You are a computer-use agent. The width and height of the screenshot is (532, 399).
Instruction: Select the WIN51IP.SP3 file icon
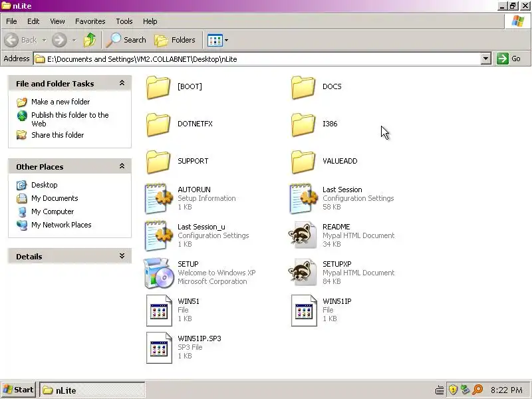click(159, 348)
